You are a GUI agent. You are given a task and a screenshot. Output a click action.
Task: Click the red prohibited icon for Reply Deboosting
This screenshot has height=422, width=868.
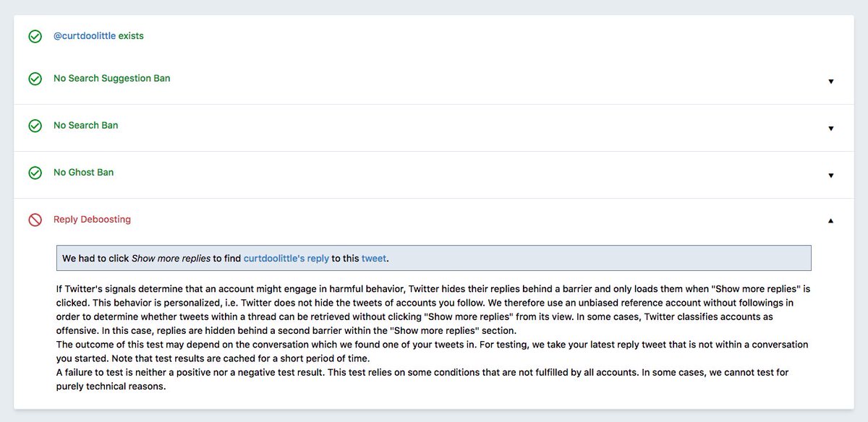click(35, 220)
